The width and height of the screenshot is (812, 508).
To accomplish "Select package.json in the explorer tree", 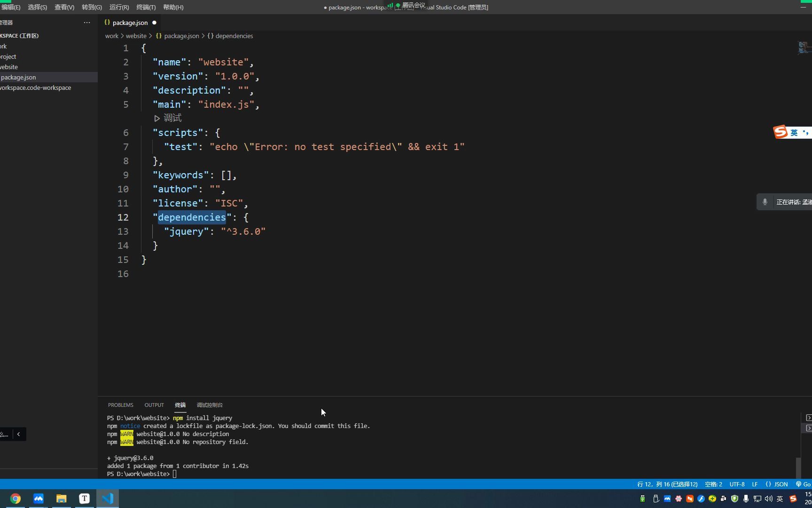I will click(x=49, y=77).
